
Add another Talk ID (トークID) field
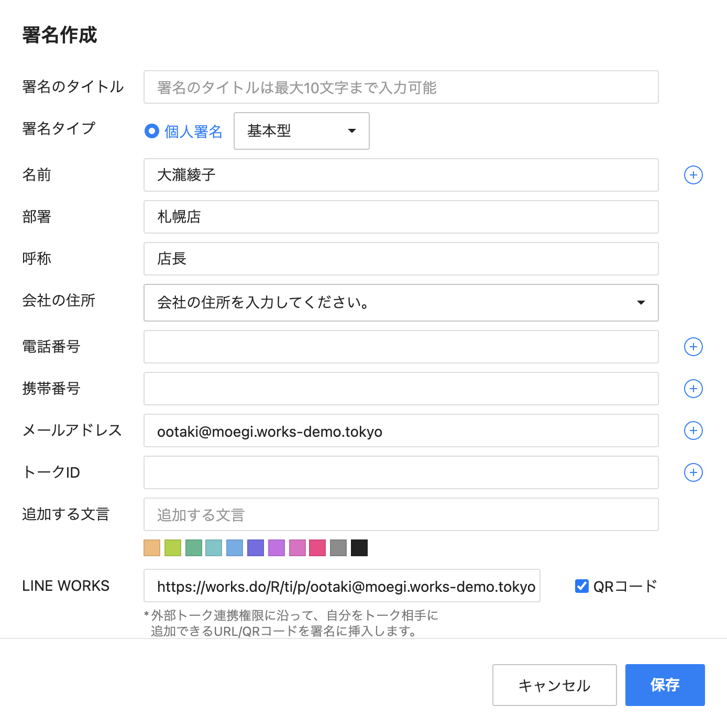693,472
